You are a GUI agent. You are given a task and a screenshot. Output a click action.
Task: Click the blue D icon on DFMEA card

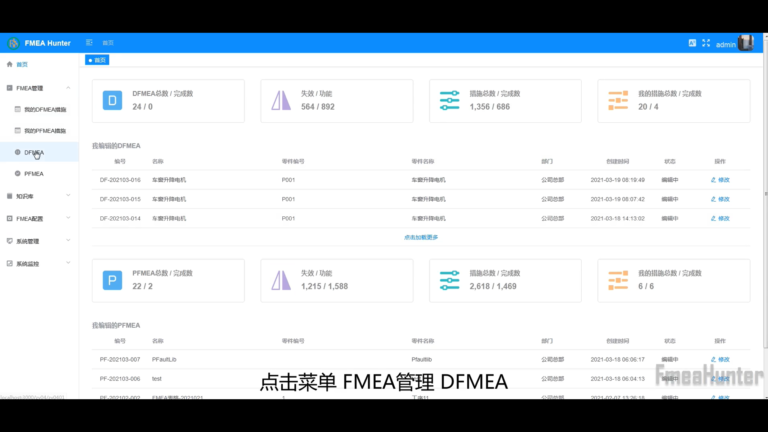(112, 100)
